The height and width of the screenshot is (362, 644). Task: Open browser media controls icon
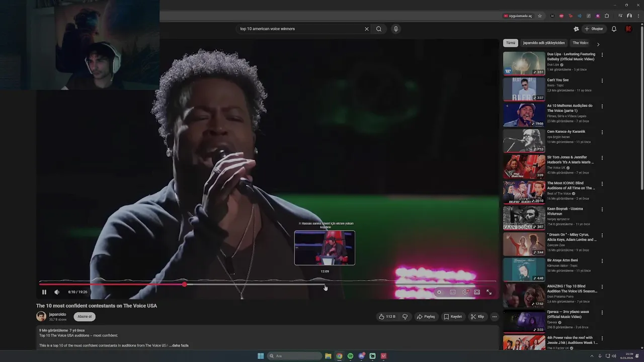[x=620, y=16]
